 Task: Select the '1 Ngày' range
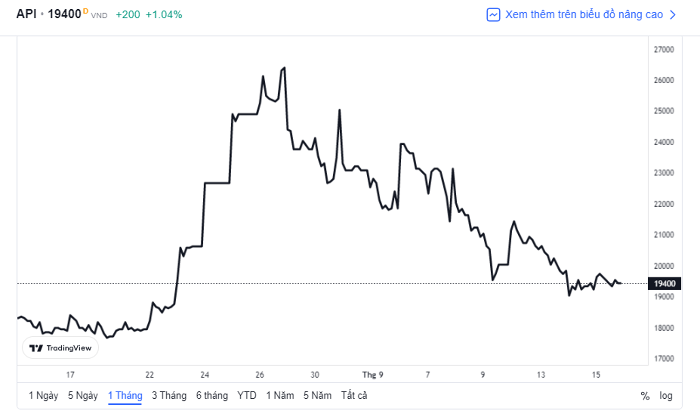pyautogui.click(x=43, y=395)
